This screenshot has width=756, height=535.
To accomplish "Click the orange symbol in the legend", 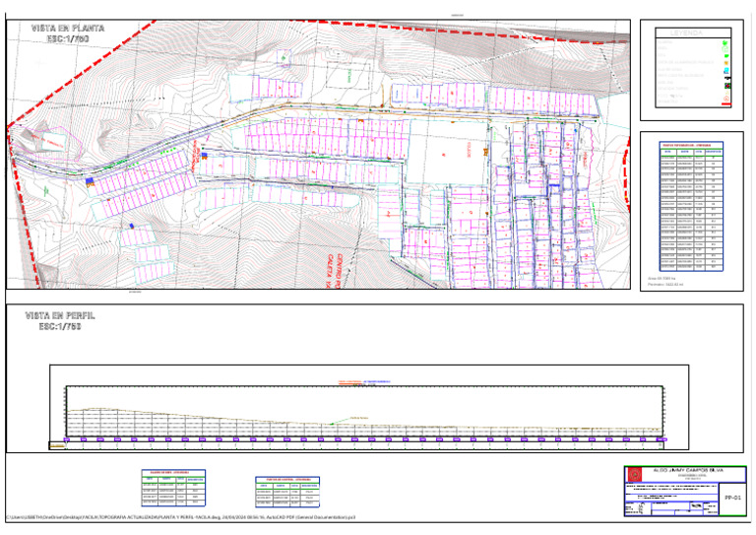I will tap(726, 63).
